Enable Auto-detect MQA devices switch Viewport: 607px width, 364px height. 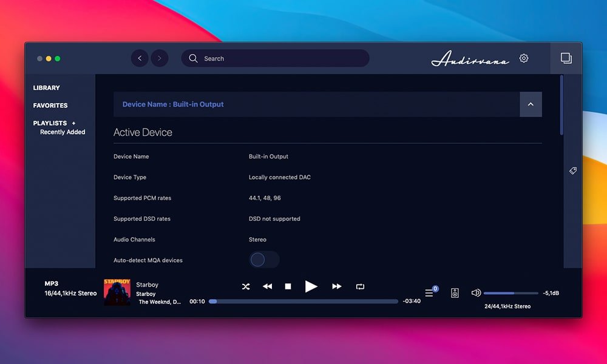(x=264, y=260)
